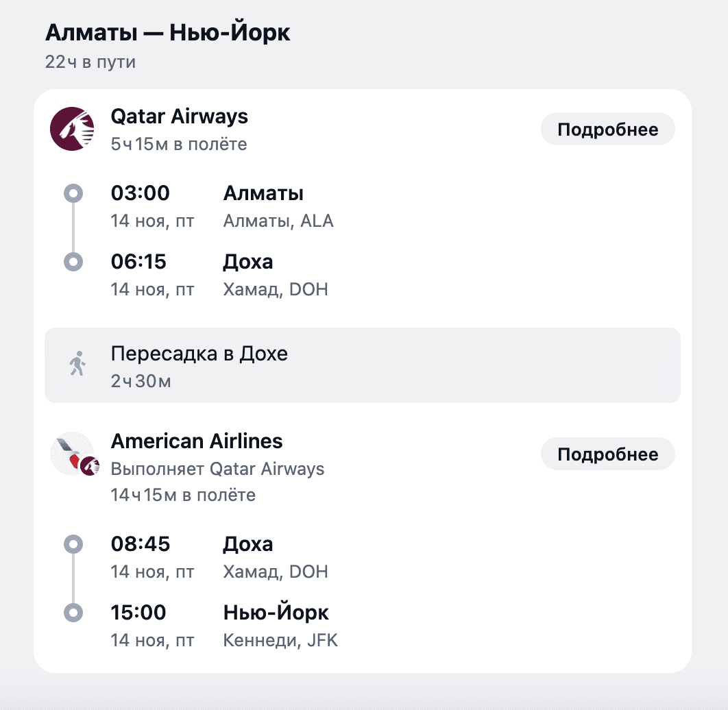Expand the Пересадка в Дохе layover section

(x=199, y=353)
